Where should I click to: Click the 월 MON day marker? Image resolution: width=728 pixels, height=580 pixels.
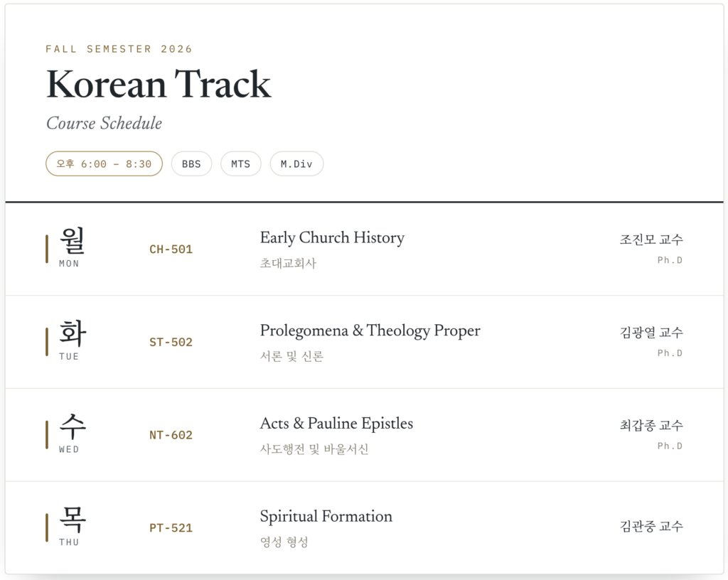coord(72,247)
